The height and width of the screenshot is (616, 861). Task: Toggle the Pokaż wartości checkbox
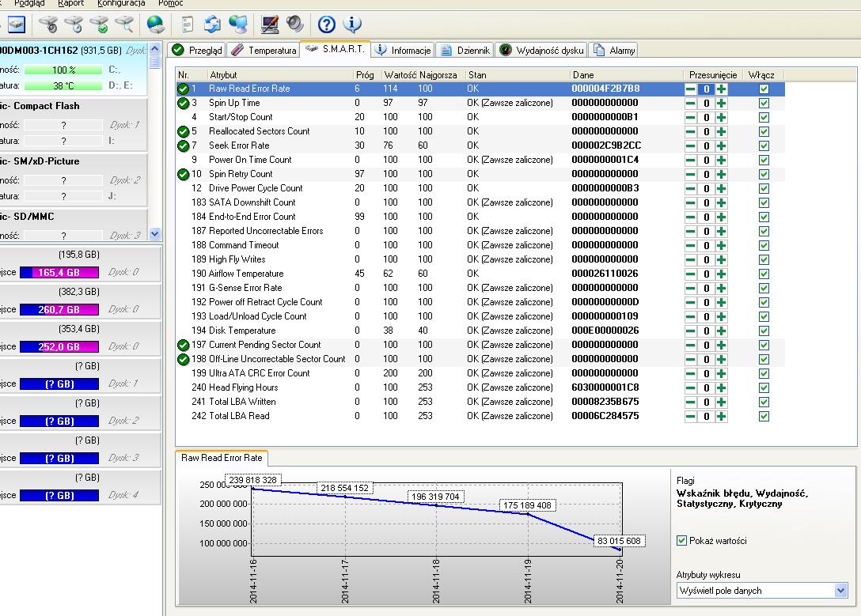pos(681,540)
